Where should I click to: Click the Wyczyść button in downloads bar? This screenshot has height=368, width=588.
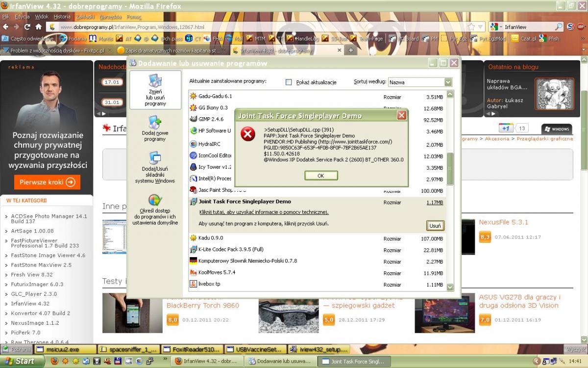[575, 349]
